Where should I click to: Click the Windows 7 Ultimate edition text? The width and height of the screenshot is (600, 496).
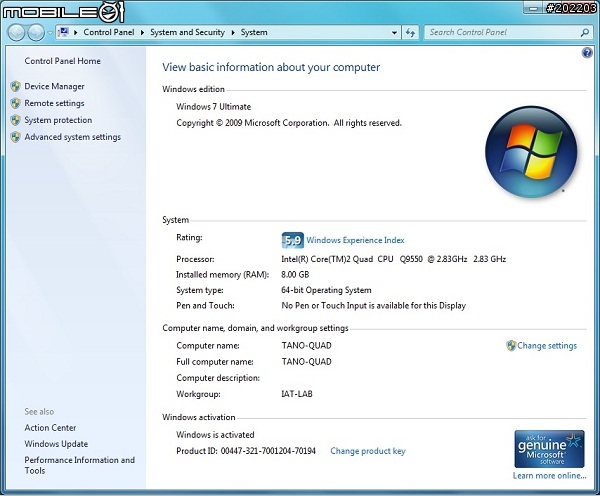pos(214,107)
